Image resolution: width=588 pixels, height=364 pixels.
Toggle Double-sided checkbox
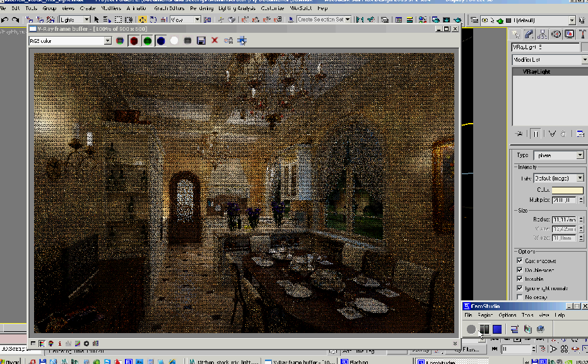(519, 270)
